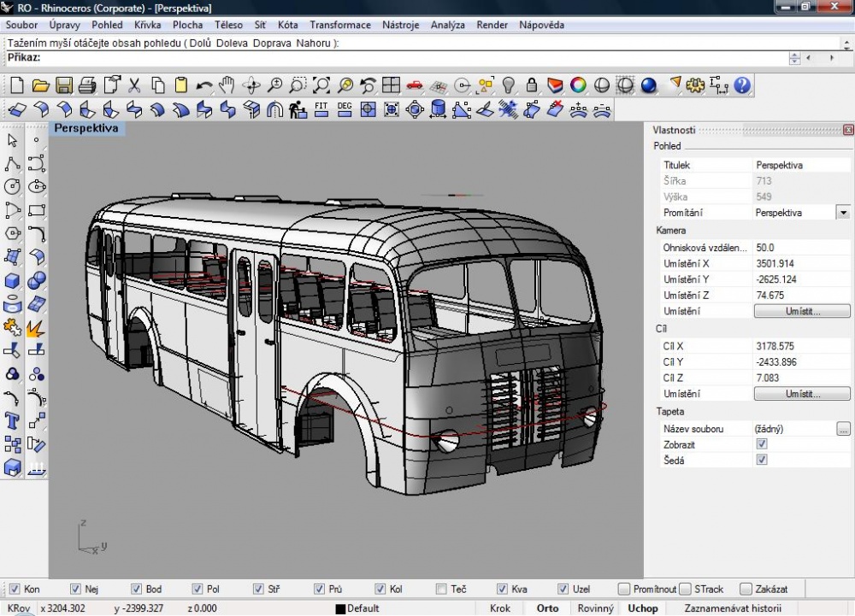Click the Ohnisková vzdálenost value field
This screenshot has width=855, height=616.
(x=801, y=247)
